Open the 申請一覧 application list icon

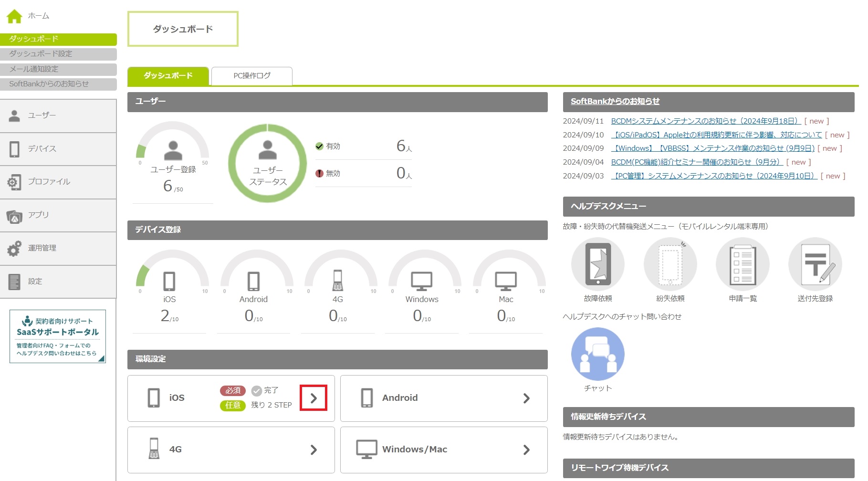pyautogui.click(x=743, y=264)
